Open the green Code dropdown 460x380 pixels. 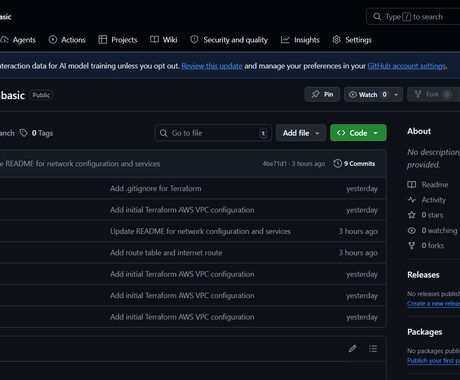point(358,133)
